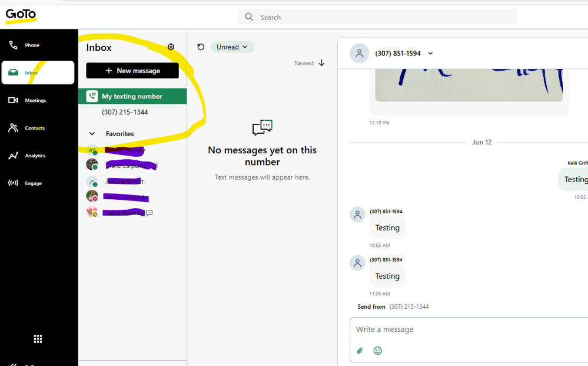Select My texting number row

(132, 96)
